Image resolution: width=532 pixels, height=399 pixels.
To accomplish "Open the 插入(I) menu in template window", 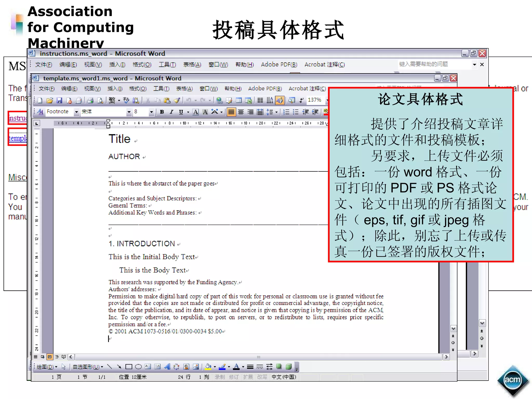I will (x=115, y=89).
